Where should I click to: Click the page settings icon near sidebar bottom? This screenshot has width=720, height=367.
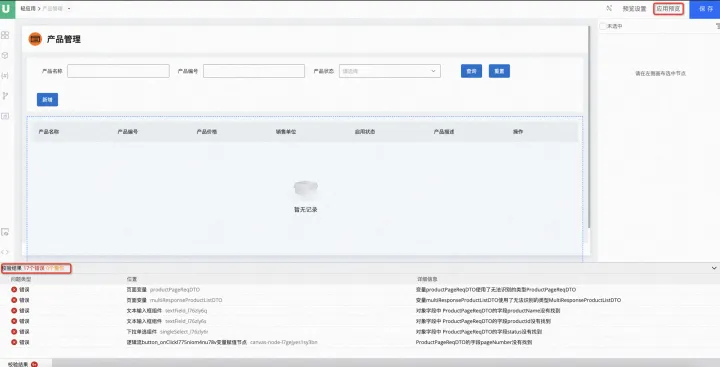click(x=5, y=232)
